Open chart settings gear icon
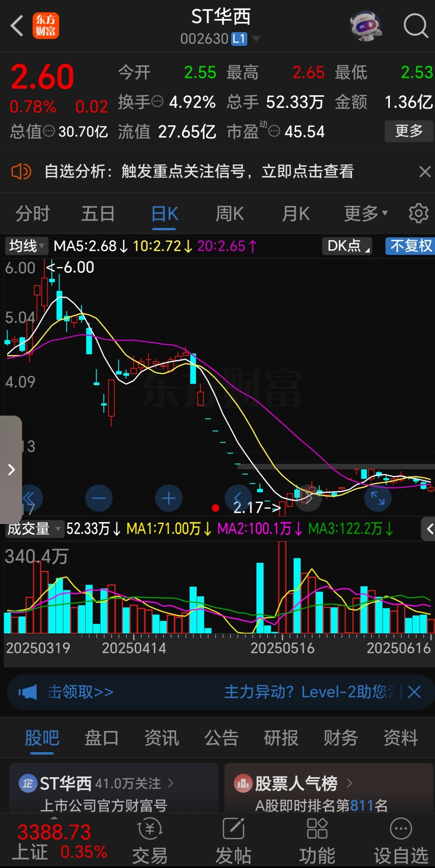This screenshot has height=868, width=435. 418,213
